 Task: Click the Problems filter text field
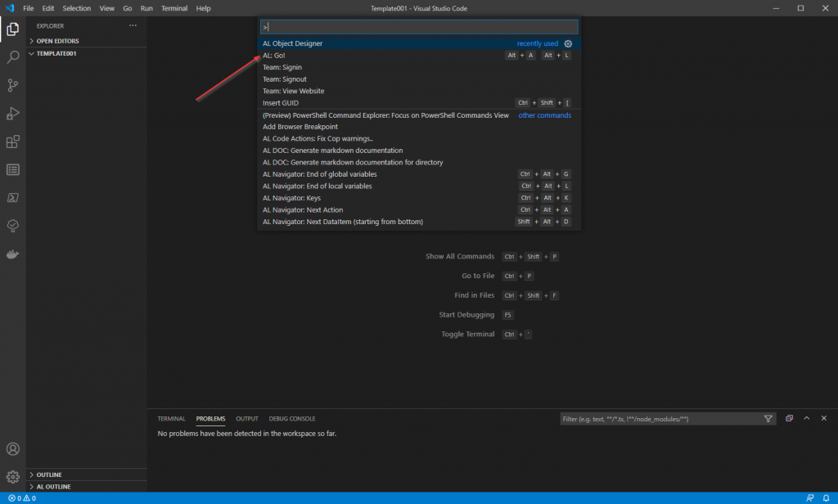point(660,419)
